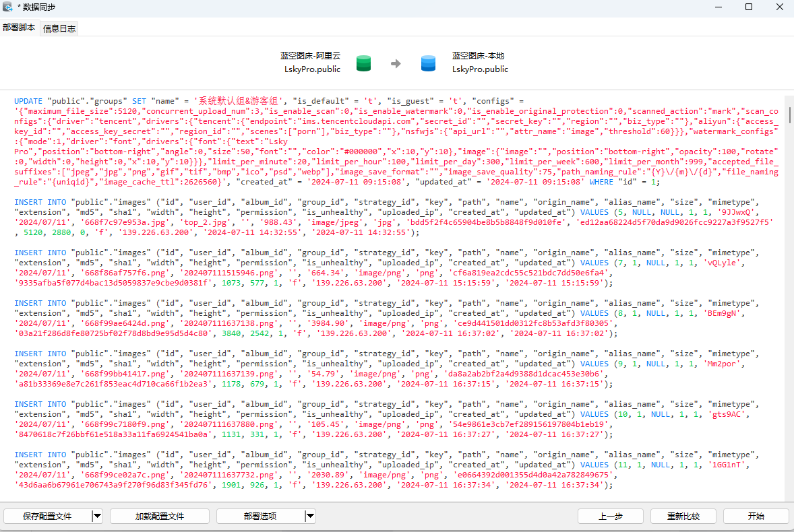Click the key value 'gts9AC'
This screenshot has width=794, height=532.
coord(726,415)
